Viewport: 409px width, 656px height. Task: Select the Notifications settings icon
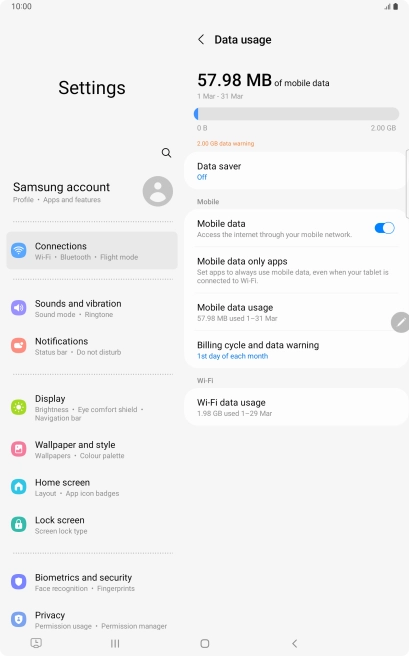(x=19, y=346)
